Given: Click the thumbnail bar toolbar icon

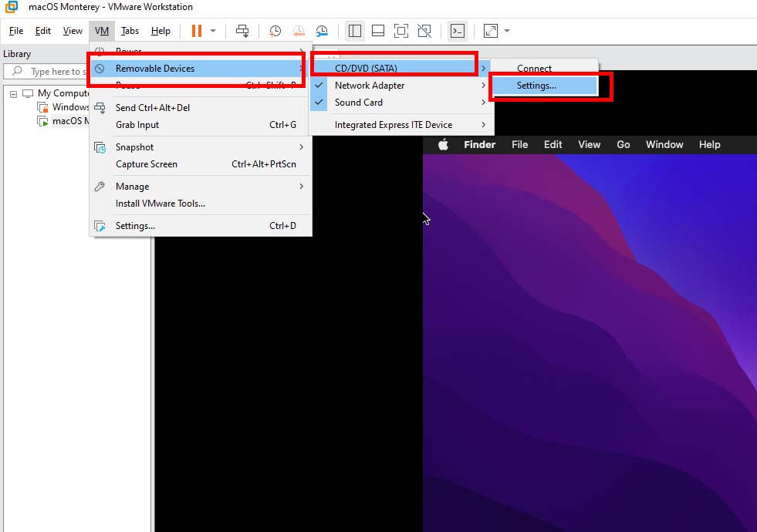Looking at the screenshot, I should pyautogui.click(x=378, y=31).
